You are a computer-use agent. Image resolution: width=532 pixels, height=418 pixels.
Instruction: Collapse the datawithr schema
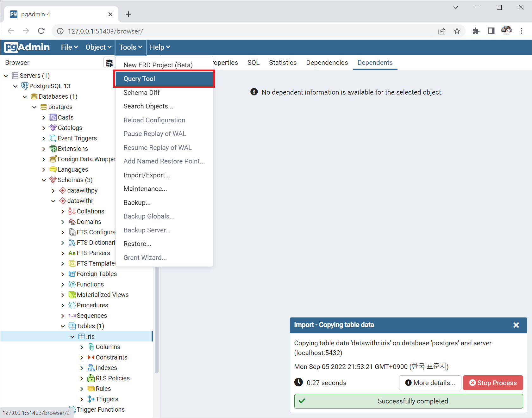[x=53, y=201]
